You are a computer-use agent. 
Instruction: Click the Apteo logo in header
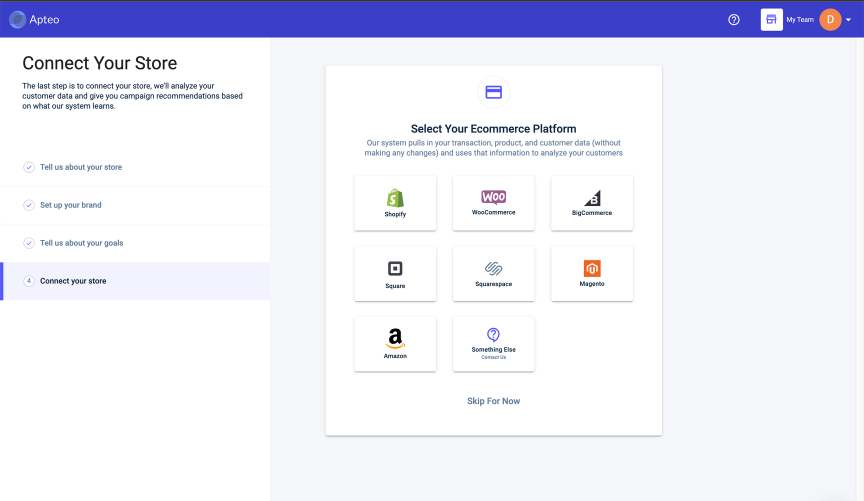34,19
